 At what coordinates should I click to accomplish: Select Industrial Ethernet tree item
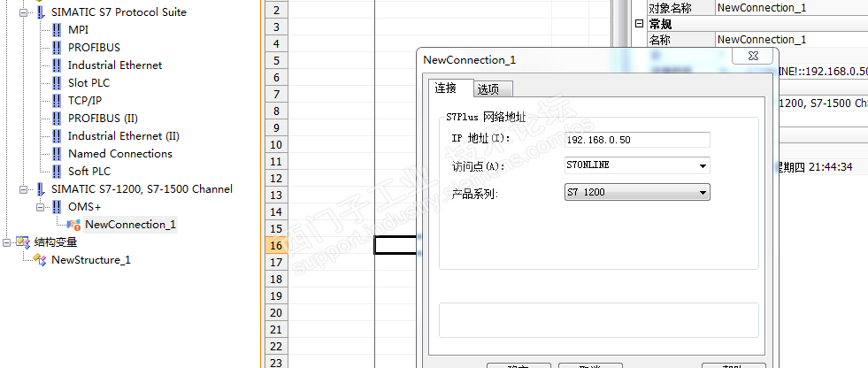coord(115,65)
